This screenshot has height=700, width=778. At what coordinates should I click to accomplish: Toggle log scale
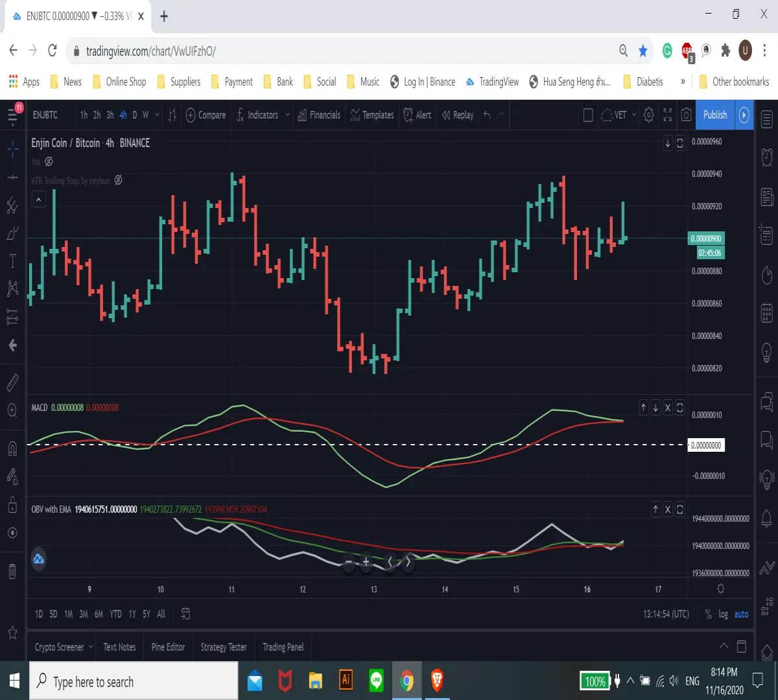tap(723, 614)
